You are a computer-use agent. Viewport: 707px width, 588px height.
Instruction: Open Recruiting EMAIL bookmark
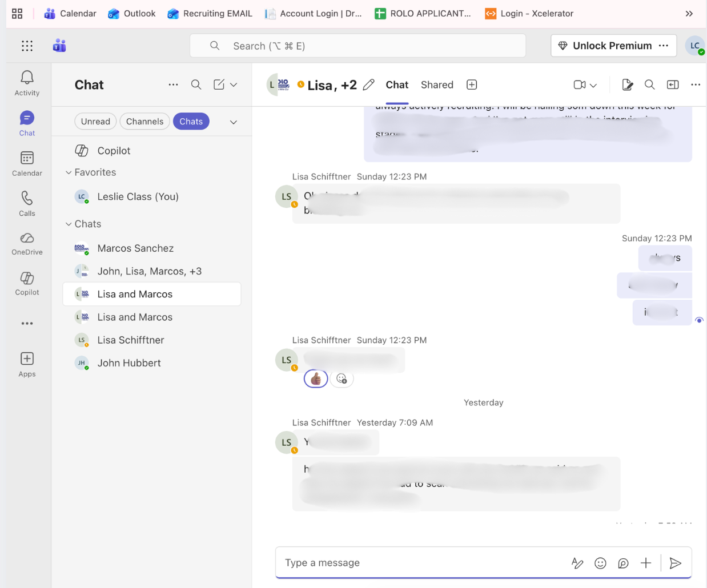(x=210, y=13)
